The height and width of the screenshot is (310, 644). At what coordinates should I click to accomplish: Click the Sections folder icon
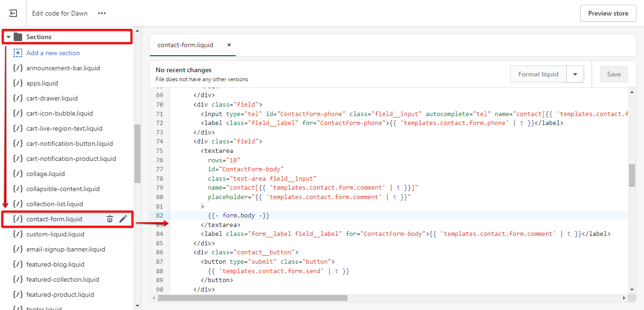pos(17,36)
